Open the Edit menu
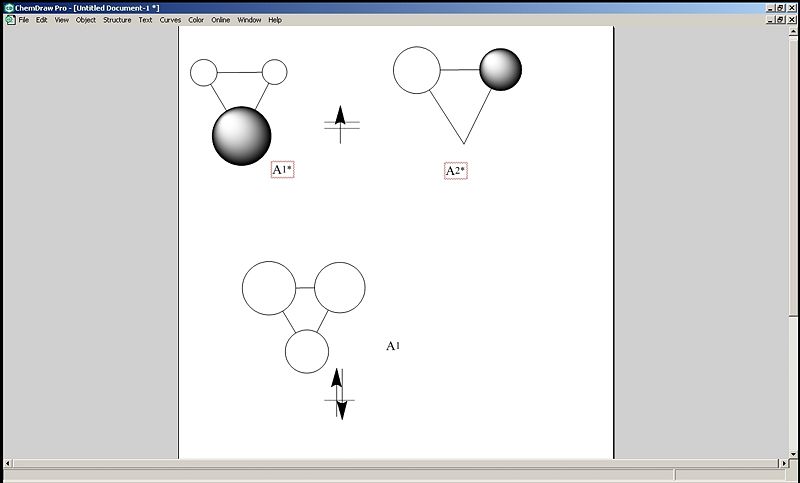 click(x=41, y=20)
